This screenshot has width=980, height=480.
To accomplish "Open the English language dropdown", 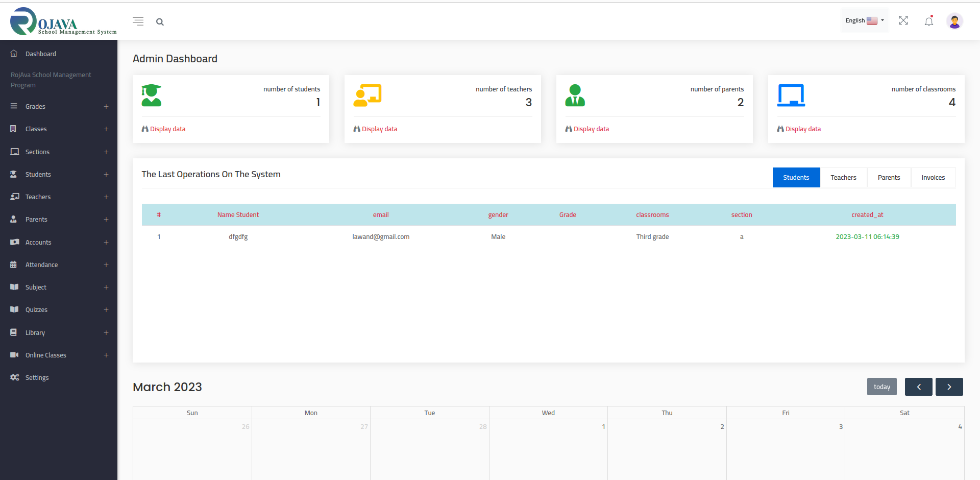I will [x=864, y=21].
